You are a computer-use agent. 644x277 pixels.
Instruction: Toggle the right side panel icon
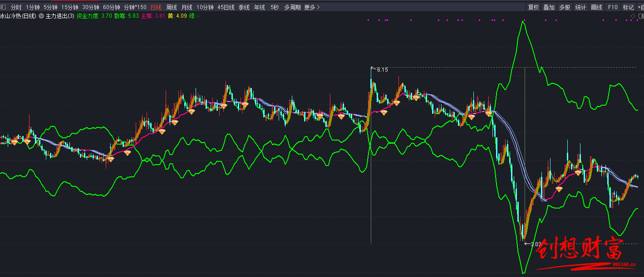pos(640,16)
